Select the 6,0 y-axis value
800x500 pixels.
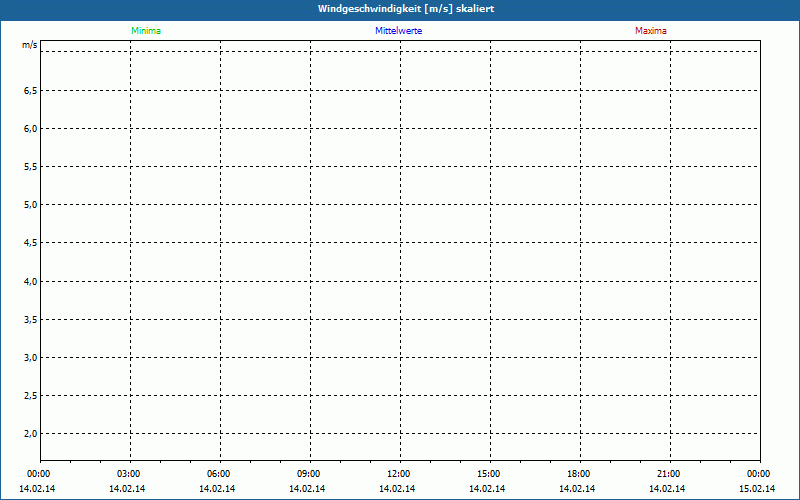[31, 129]
